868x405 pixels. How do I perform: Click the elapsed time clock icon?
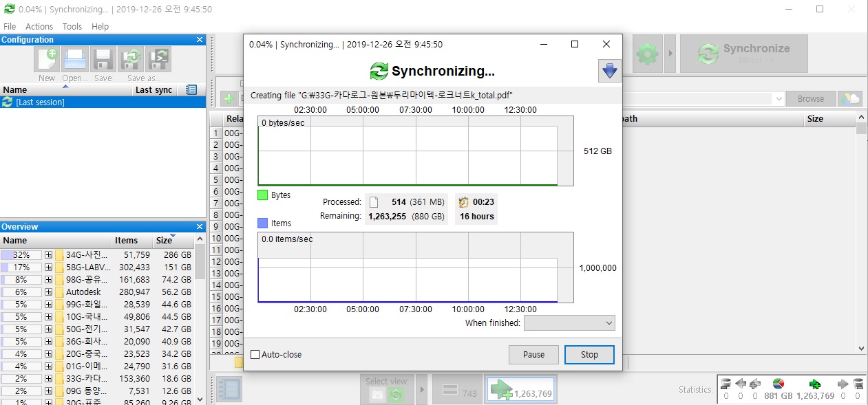pos(464,202)
